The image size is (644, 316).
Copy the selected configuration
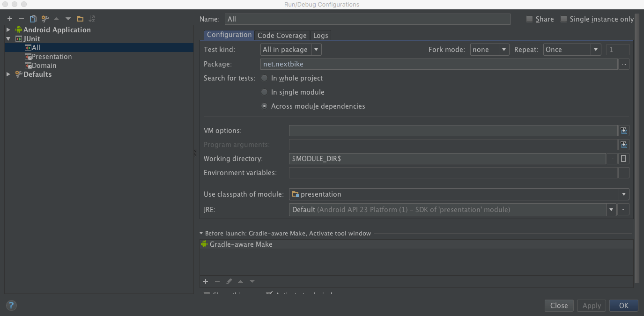point(33,18)
